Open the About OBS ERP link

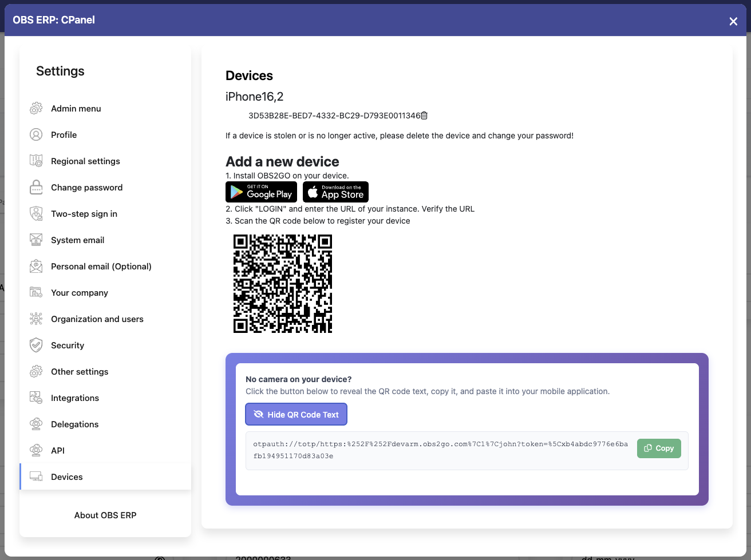click(x=105, y=515)
